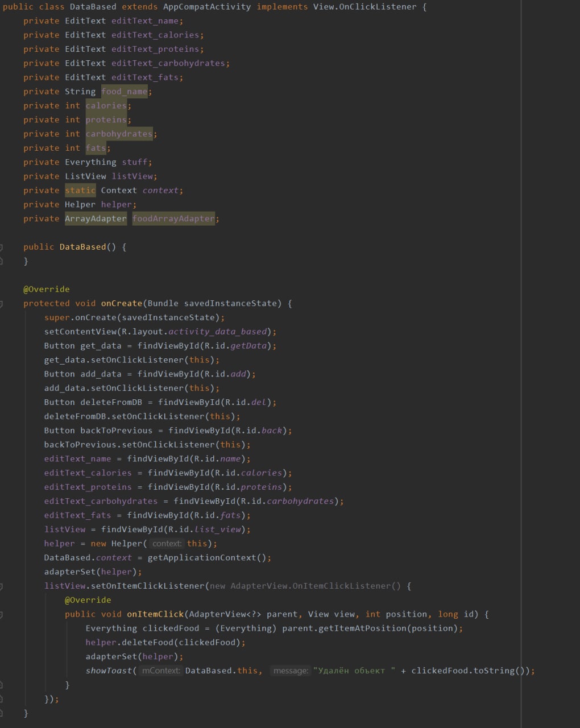Click highlighted 'calories' in private int declaration
The height and width of the screenshot is (728, 580).
106,106
